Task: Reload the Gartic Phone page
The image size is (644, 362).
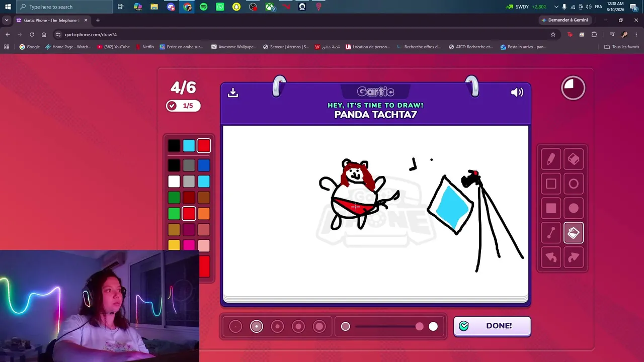Action: click(32, 35)
